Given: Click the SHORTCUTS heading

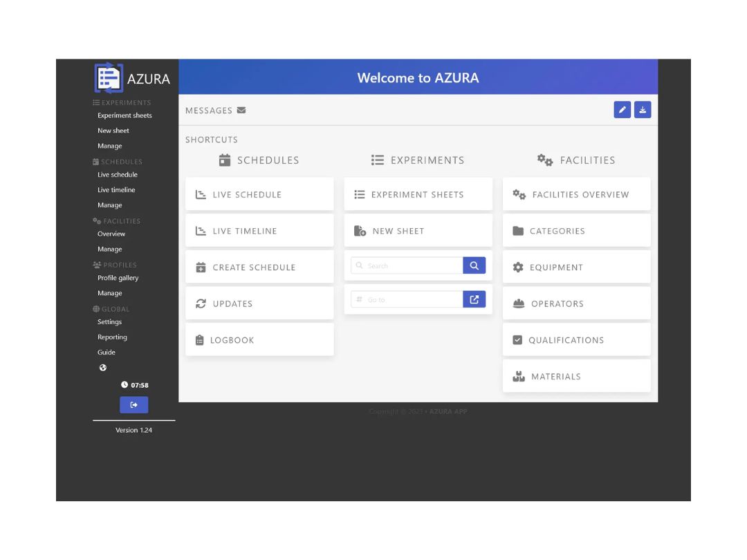Looking at the screenshot, I should point(212,140).
